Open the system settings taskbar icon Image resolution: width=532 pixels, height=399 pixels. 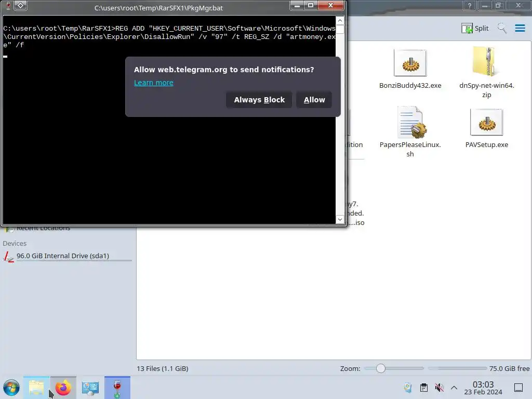point(90,388)
